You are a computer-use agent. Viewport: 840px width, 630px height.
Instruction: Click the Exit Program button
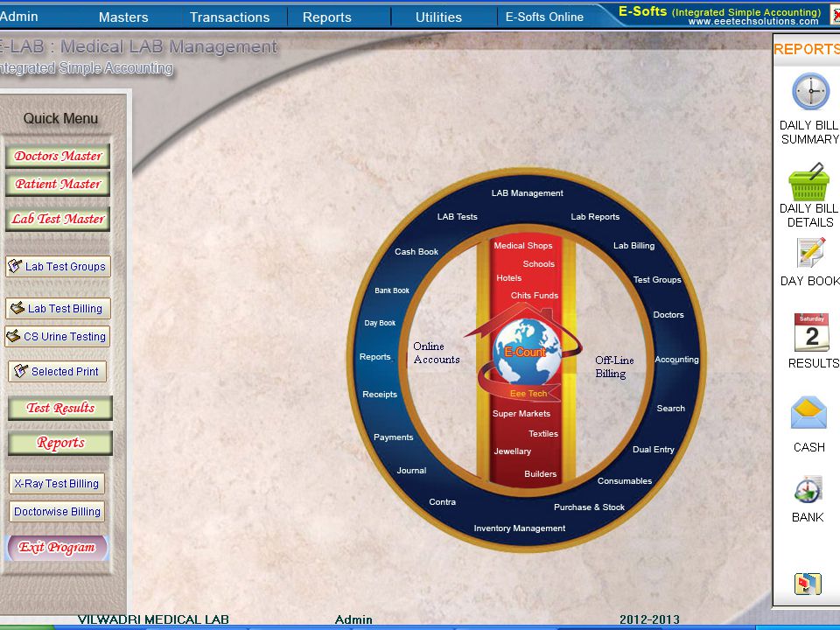tap(57, 548)
